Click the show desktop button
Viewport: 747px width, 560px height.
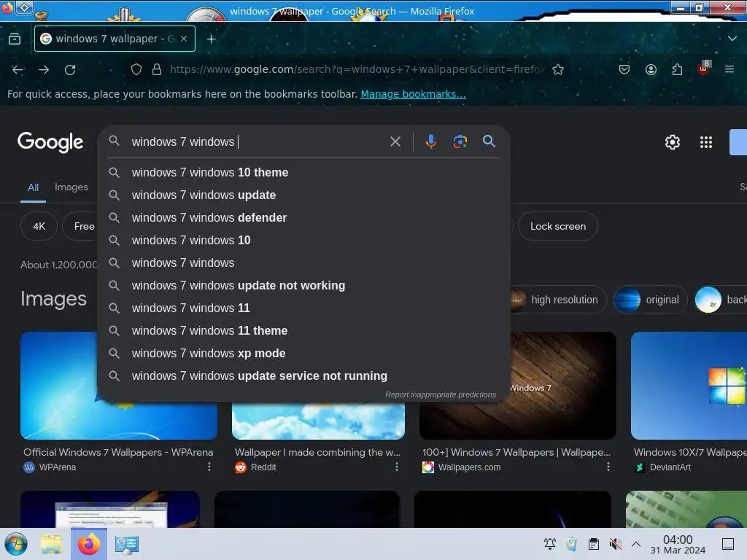(728, 544)
